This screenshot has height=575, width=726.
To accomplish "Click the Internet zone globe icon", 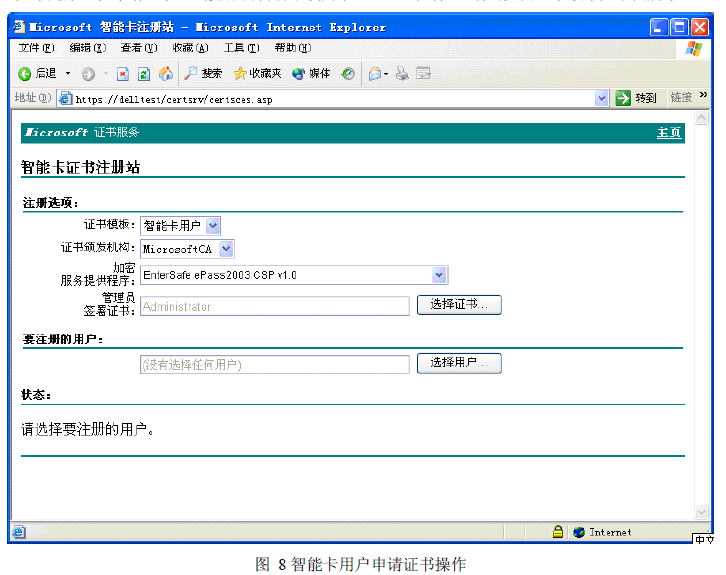I will pos(579,532).
